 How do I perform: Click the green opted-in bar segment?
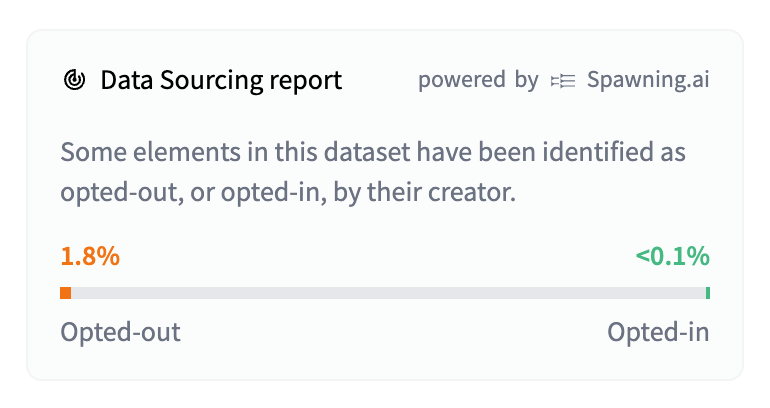pos(707,293)
